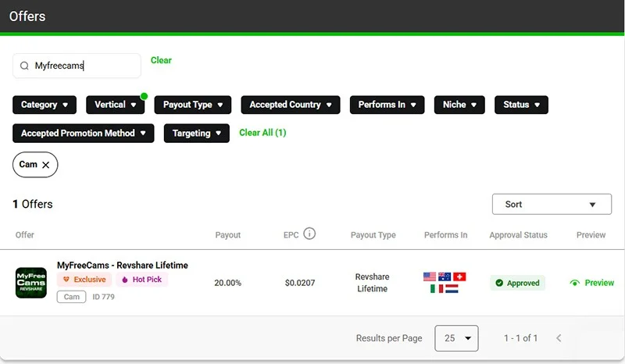
Task: Expand the Status filter dropdown
Action: coord(521,105)
